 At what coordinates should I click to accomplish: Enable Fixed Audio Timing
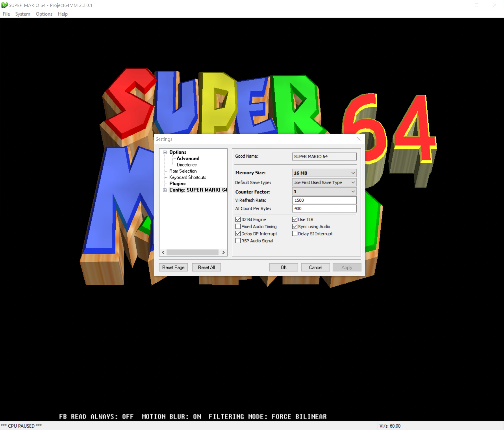(x=238, y=226)
